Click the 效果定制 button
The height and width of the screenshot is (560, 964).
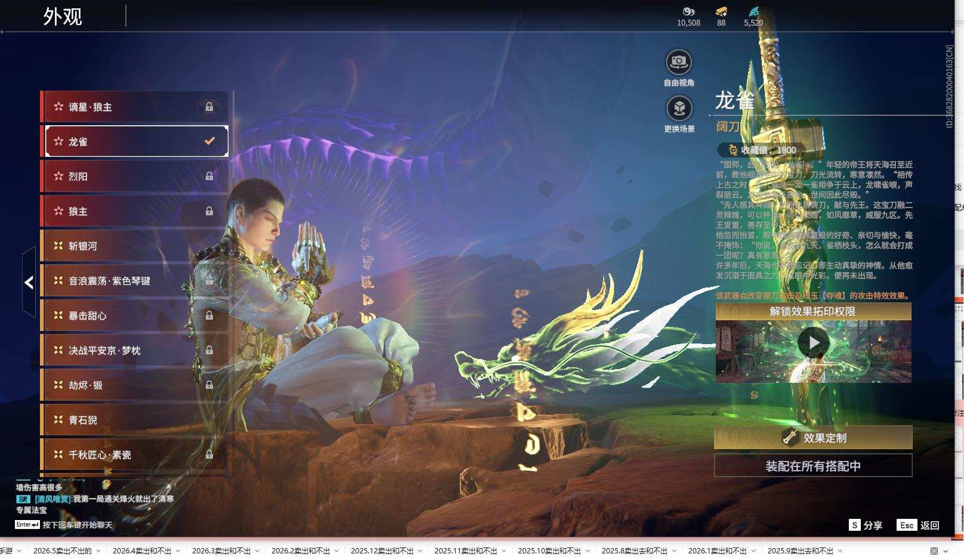(x=813, y=438)
